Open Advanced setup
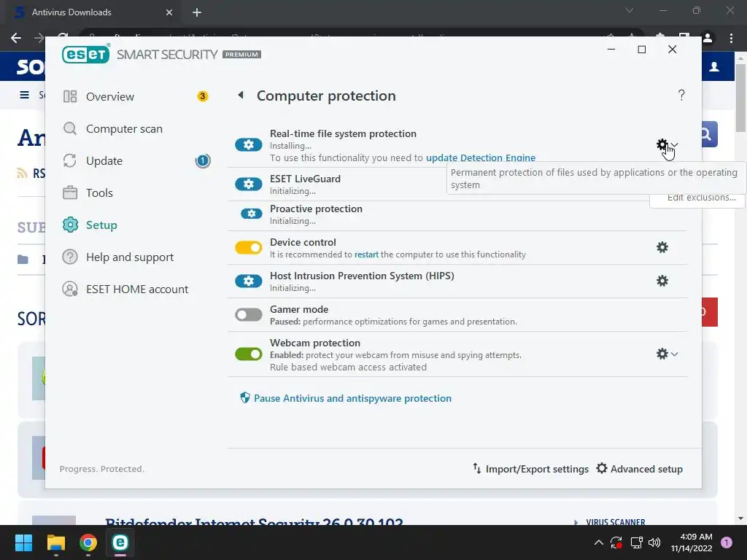The image size is (747, 560). (639, 469)
